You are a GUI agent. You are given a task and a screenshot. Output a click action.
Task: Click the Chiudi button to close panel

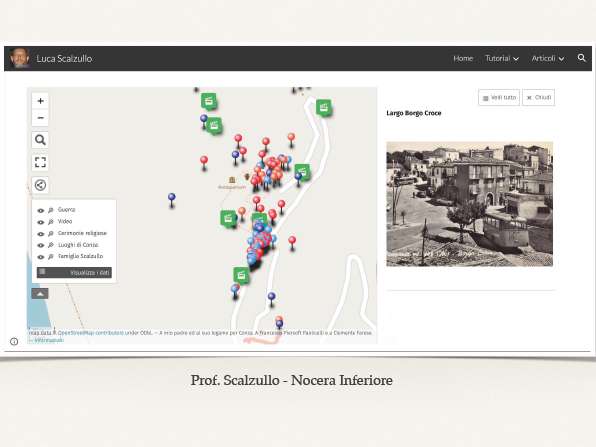tap(539, 98)
